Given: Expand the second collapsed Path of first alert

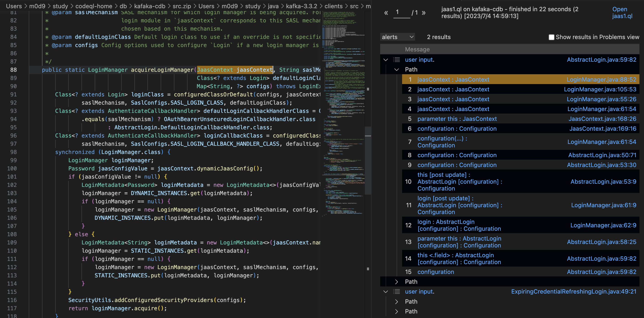Looking at the screenshot, I should click(x=396, y=282).
